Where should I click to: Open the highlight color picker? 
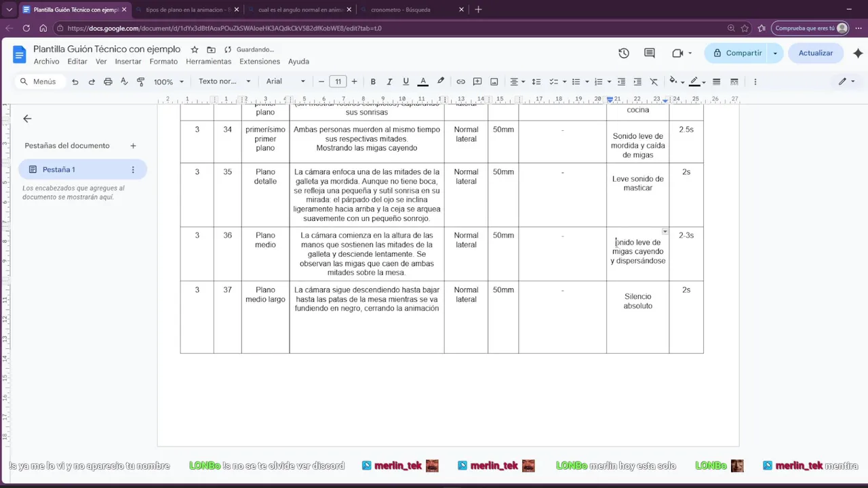pos(441,81)
